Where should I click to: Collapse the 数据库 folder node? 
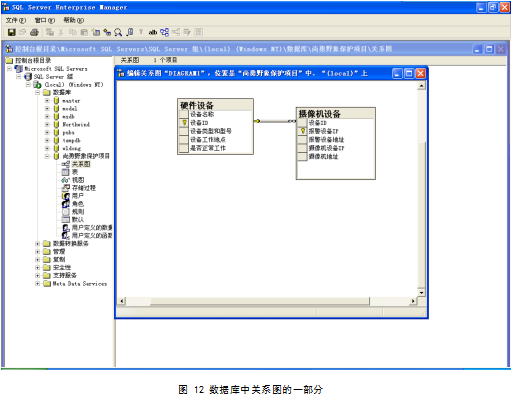tap(38, 93)
